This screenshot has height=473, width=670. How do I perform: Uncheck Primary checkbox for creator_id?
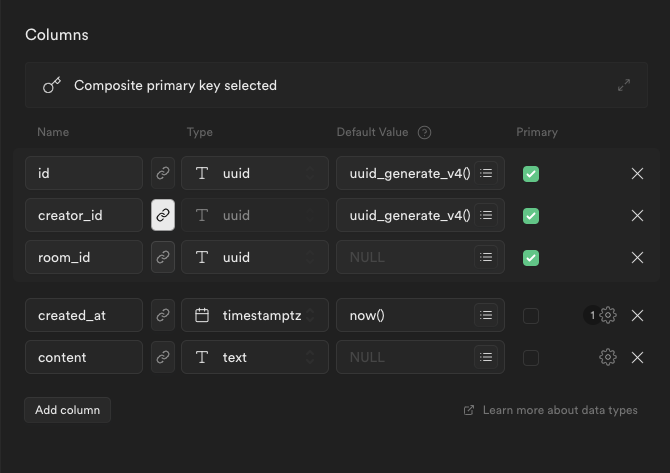pyautogui.click(x=531, y=215)
